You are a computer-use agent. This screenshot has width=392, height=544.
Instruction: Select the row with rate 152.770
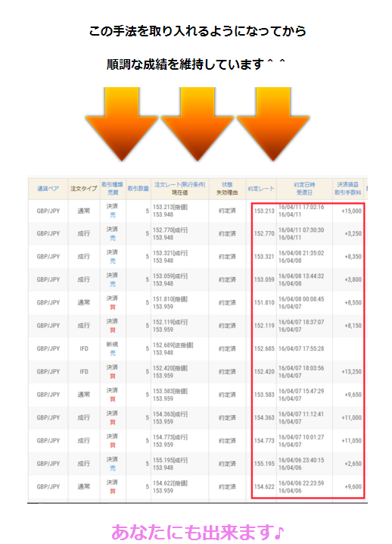point(198,234)
